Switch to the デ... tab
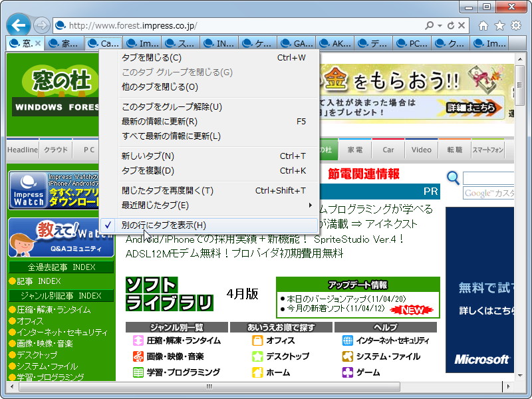The height and width of the screenshot is (399, 532). 374,43
